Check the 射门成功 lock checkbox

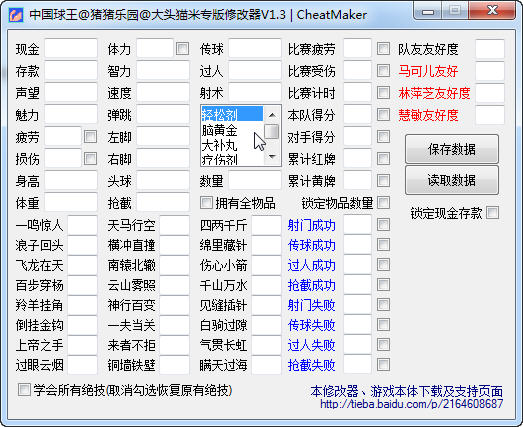[384, 225]
